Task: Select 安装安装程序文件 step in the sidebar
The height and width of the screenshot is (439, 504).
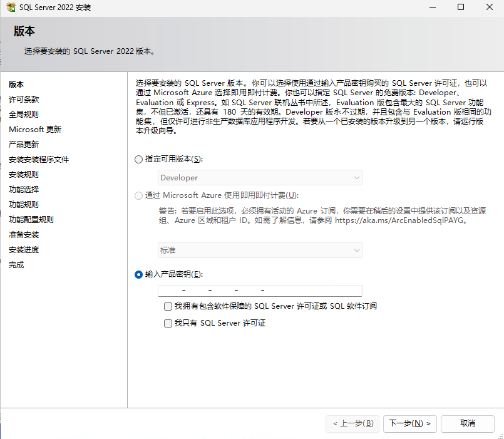Action: coord(39,160)
